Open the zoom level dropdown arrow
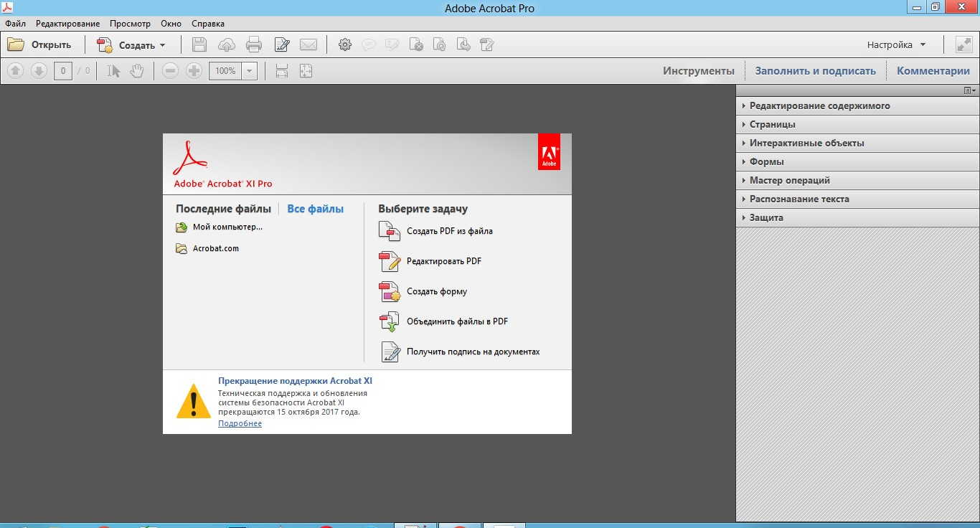 tap(250, 70)
